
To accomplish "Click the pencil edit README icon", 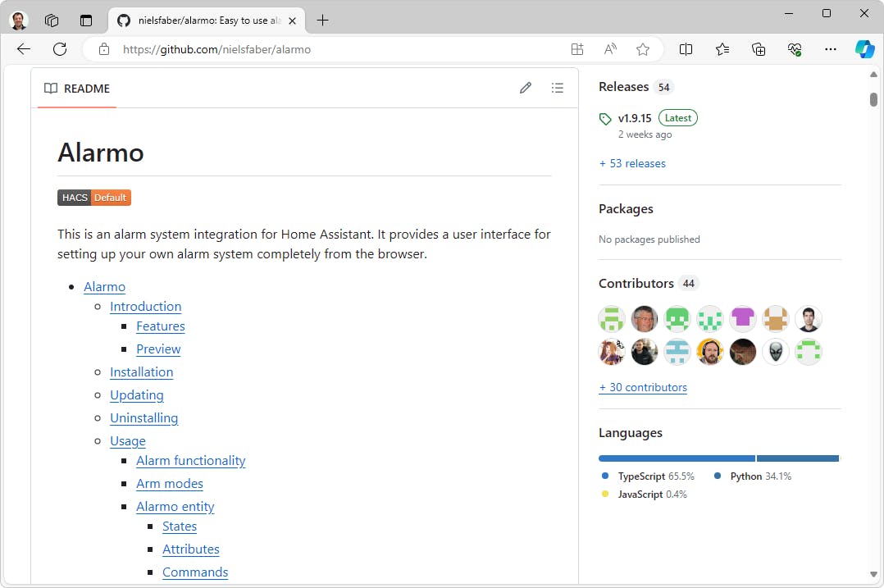I will pos(526,88).
